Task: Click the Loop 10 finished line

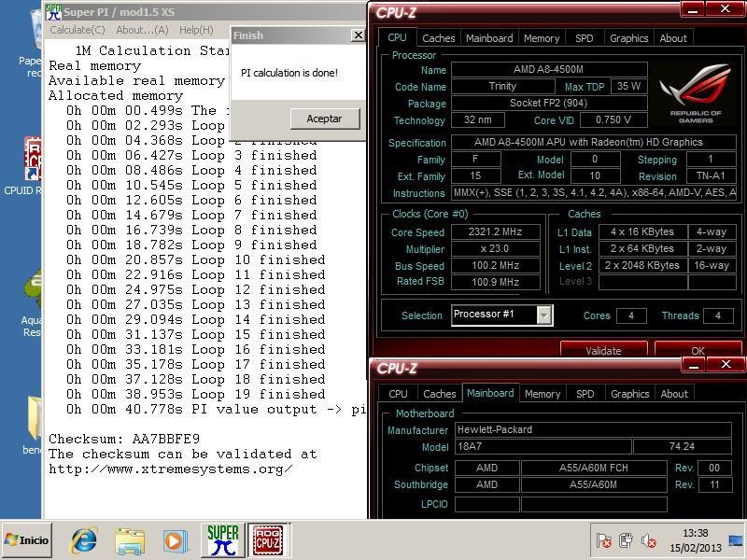Action: 195,259
